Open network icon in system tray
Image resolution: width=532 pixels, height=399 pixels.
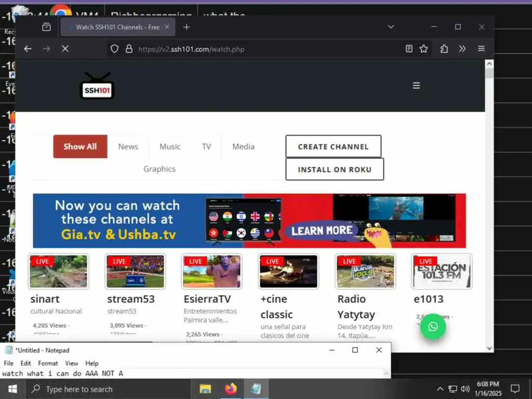(453, 389)
